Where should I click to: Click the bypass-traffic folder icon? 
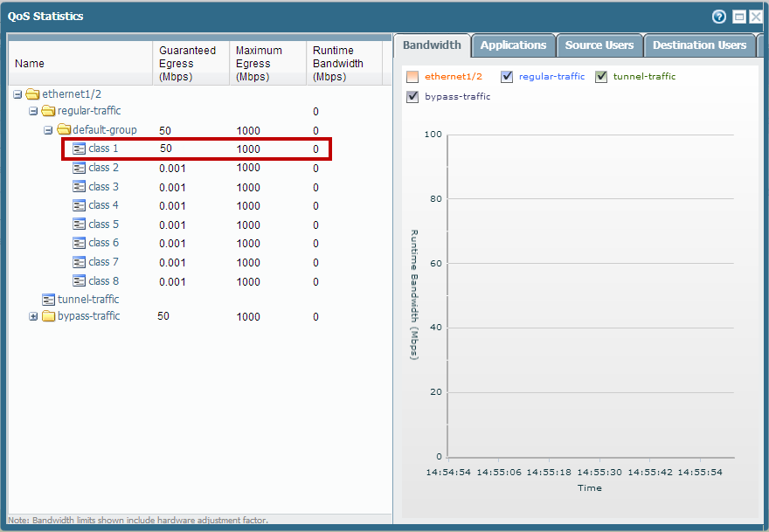[48, 316]
